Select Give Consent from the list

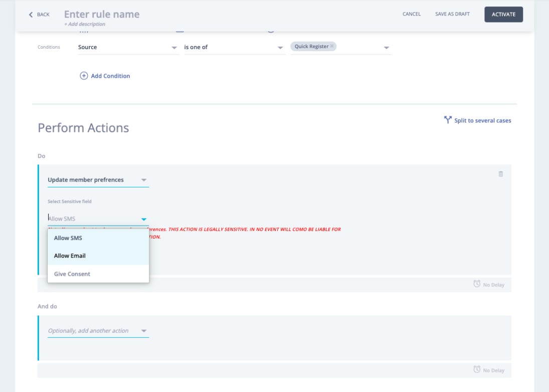[98, 274]
